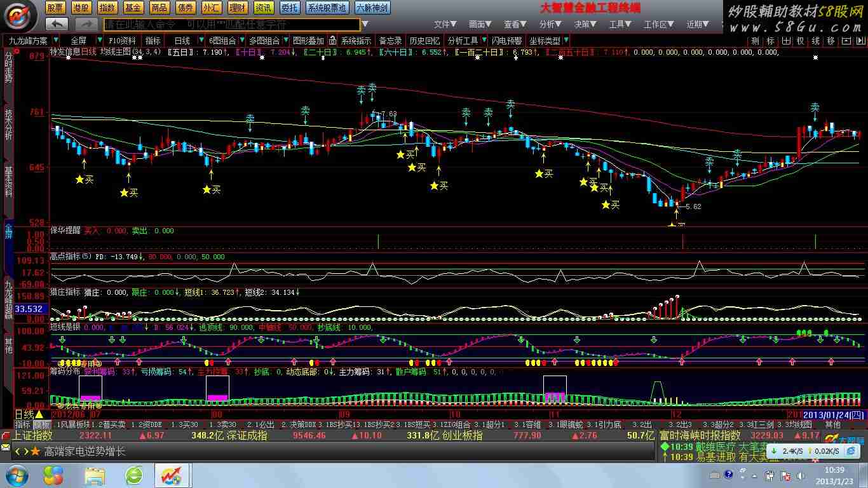Click the 2013/01/24 date label
This screenshot has height=488, width=868.
pos(834,415)
